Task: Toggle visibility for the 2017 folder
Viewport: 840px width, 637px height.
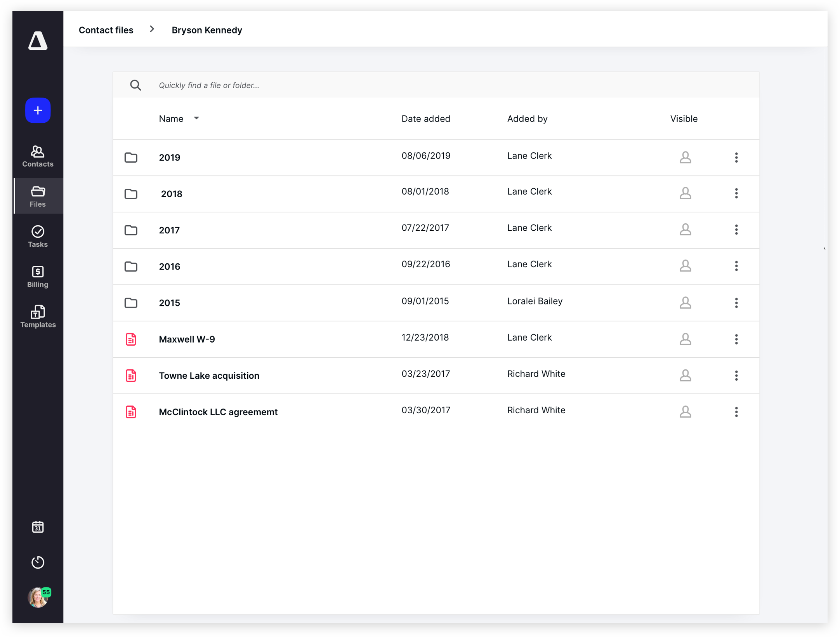Action: (685, 230)
